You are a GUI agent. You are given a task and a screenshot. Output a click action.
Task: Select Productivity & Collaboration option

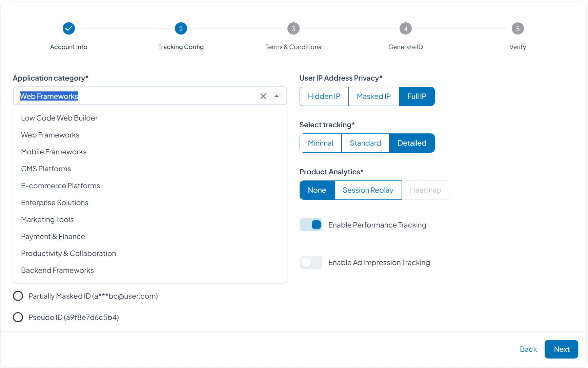pos(150,253)
